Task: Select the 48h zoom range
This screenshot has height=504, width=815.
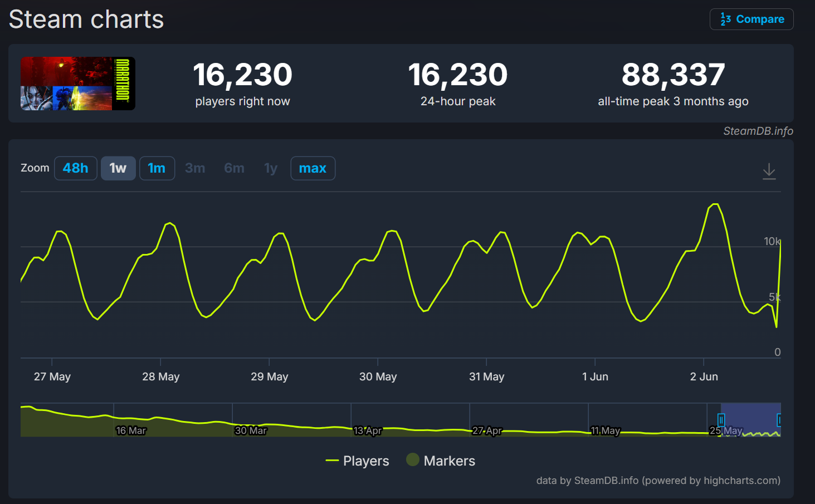Action: (76, 168)
